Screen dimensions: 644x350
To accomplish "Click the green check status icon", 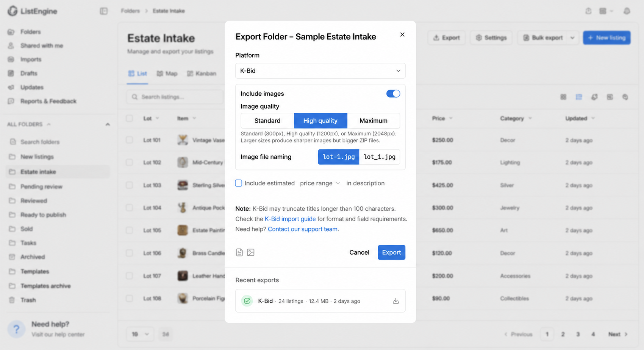I will (x=247, y=301).
